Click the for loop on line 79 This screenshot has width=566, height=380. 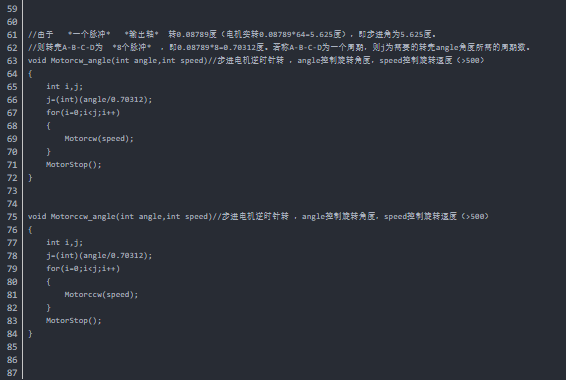(83, 268)
